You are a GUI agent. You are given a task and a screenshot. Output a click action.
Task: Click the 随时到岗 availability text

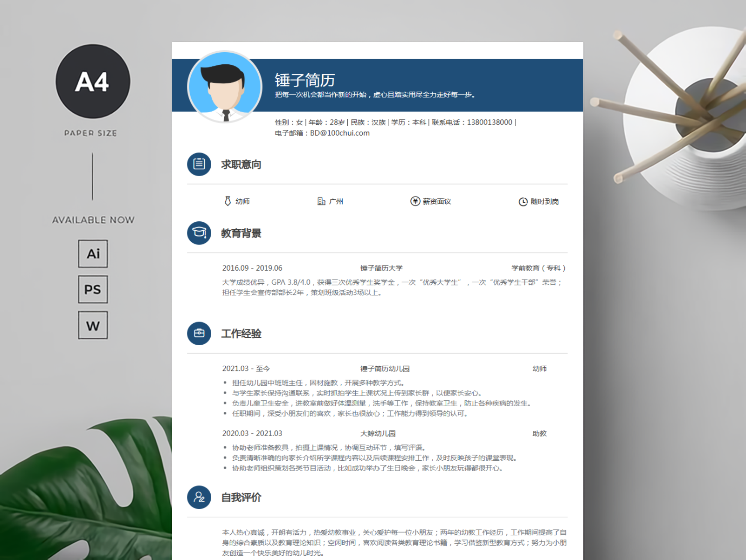point(545,201)
